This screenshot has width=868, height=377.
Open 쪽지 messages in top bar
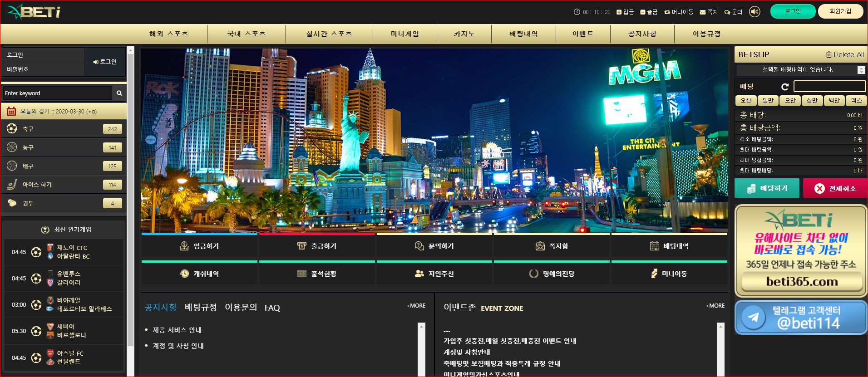[x=709, y=12]
